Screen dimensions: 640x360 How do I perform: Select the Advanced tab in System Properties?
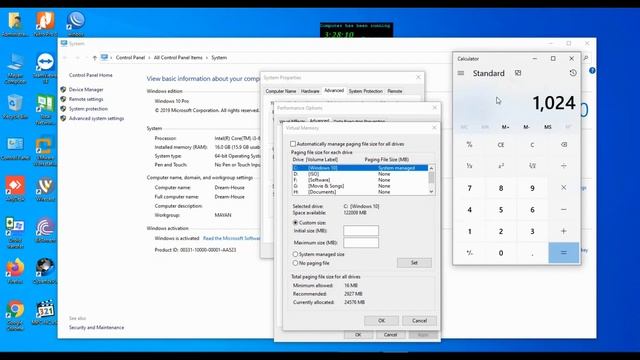pos(334,91)
